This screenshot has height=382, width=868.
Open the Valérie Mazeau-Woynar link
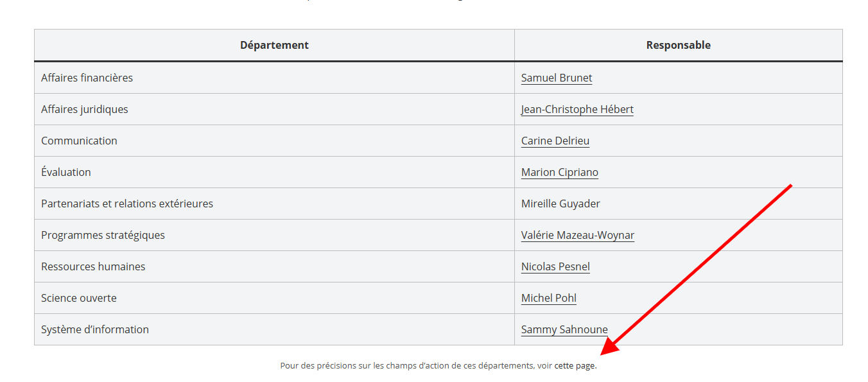(x=577, y=235)
